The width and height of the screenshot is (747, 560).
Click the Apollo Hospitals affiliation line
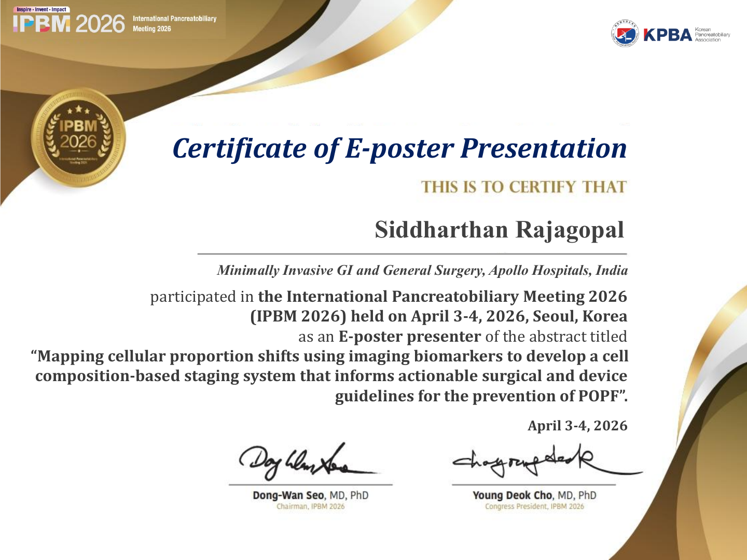click(x=422, y=270)
